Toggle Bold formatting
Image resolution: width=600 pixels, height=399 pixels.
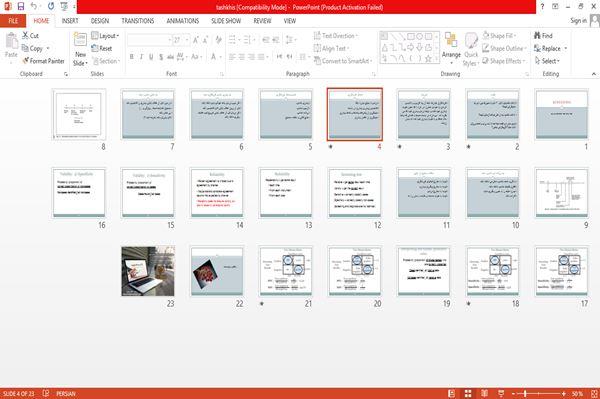click(132, 57)
